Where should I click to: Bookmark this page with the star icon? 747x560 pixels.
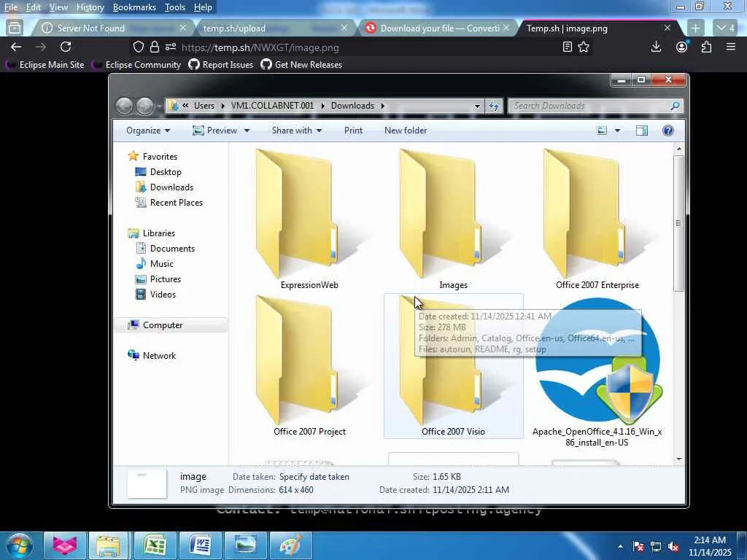click(x=584, y=47)
